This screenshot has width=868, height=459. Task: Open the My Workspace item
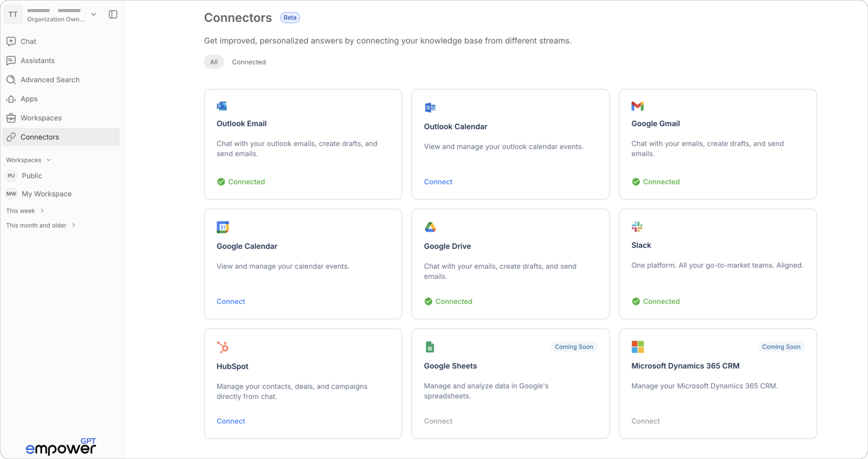(x=46, y=194)
